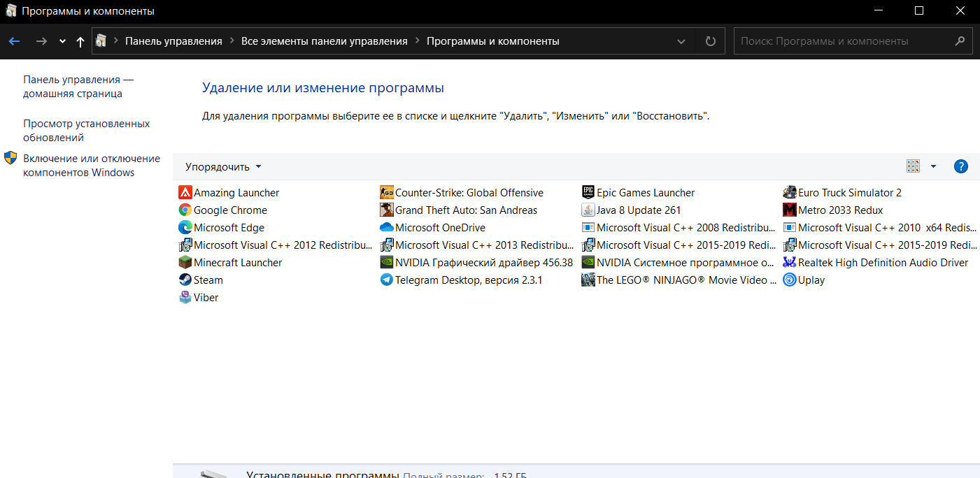Click the Control Panel icon in address bar
This screenshot has width=980, height=478.
[101, 41]
